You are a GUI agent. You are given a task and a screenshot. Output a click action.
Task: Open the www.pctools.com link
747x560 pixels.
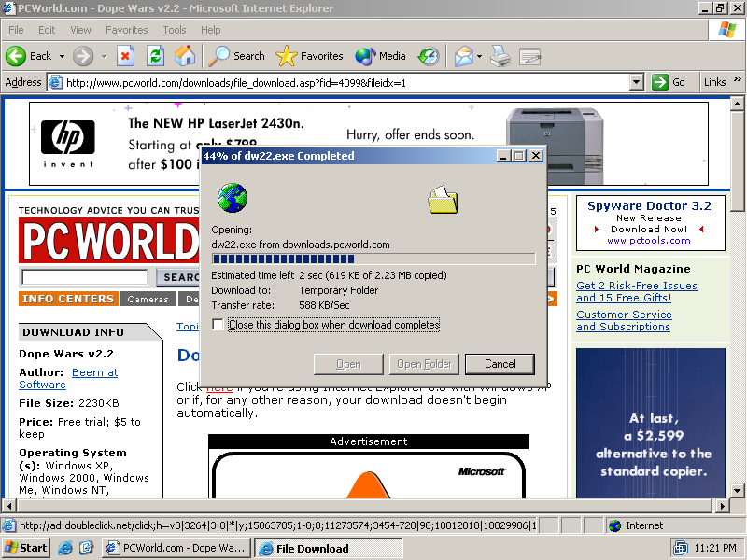pos(649,241)
